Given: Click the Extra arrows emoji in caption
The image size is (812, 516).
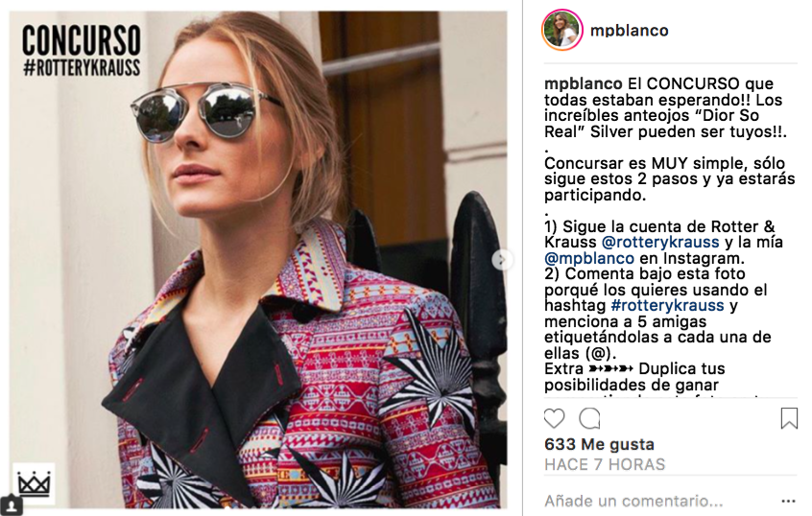Looking at the screenshot, I should pos(611,369).
